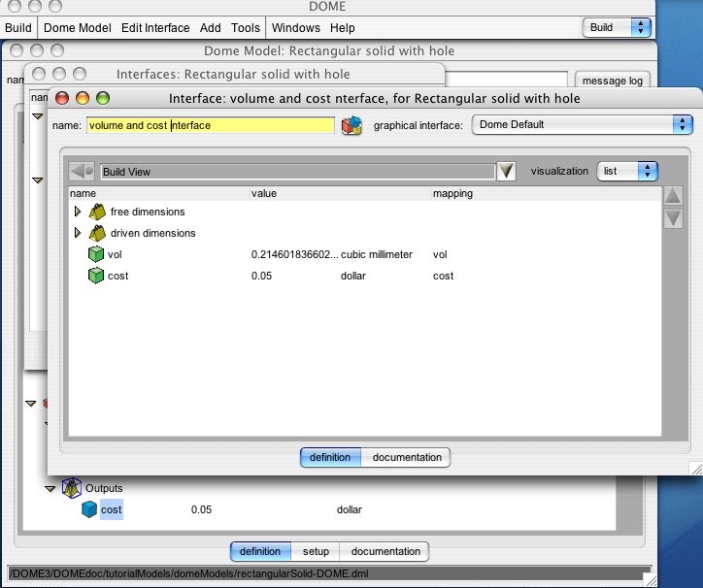Click the back arrow beside Build View
The width and height of the screenshot is (703, 588).
coord(82,171)
